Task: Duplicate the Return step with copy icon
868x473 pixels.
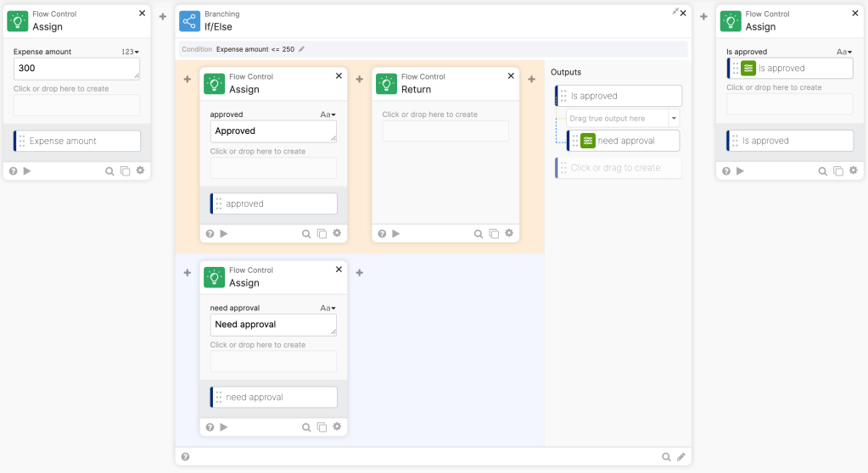Action: pos(494,234)
